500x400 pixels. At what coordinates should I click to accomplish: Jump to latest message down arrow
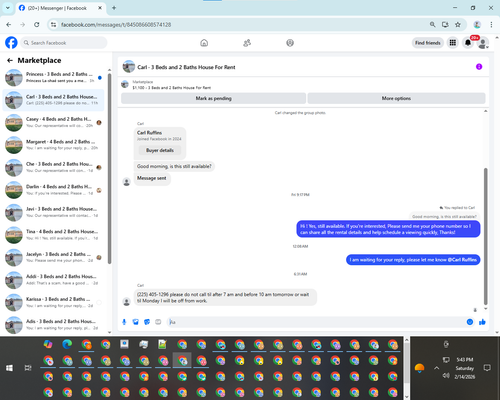tap(475, 310)
